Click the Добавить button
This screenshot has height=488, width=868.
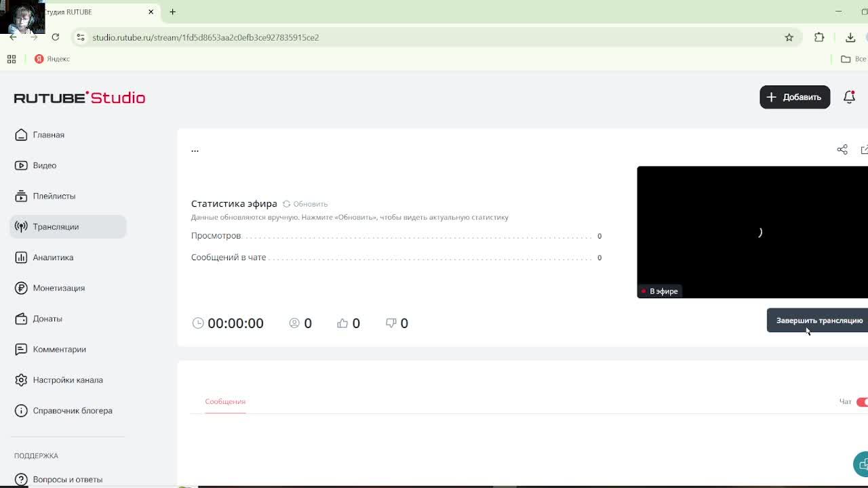[795, 97]
